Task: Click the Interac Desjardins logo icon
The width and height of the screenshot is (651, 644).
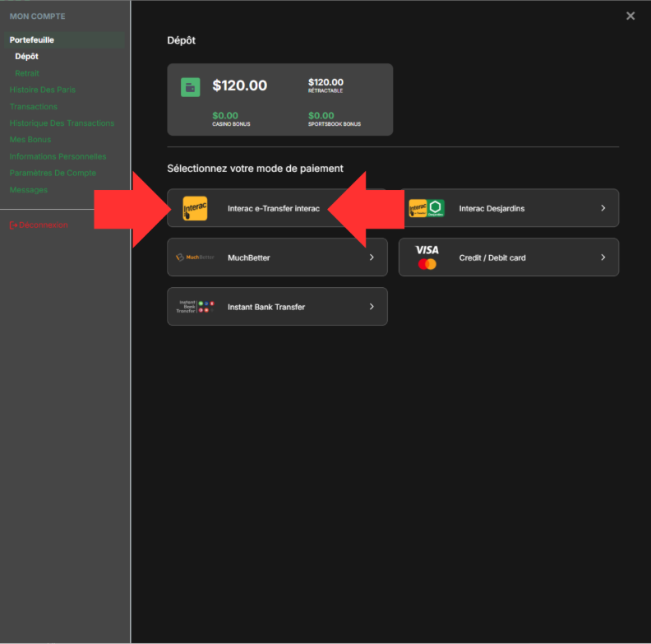Action: point(427,208)
